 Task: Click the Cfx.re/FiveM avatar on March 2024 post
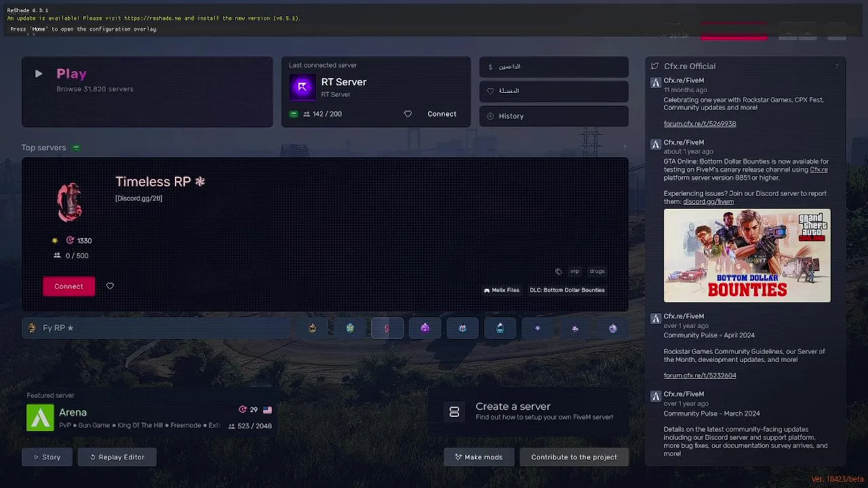click(x=656, y=396)
